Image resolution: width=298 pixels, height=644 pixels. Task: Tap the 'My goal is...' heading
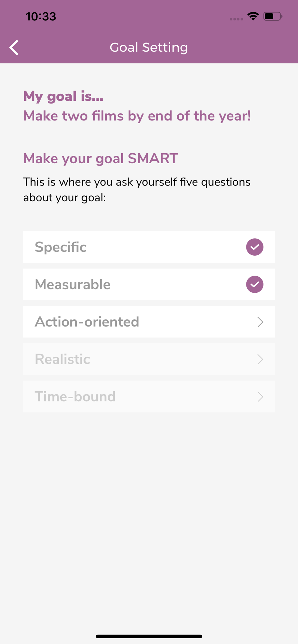point(63,96)
